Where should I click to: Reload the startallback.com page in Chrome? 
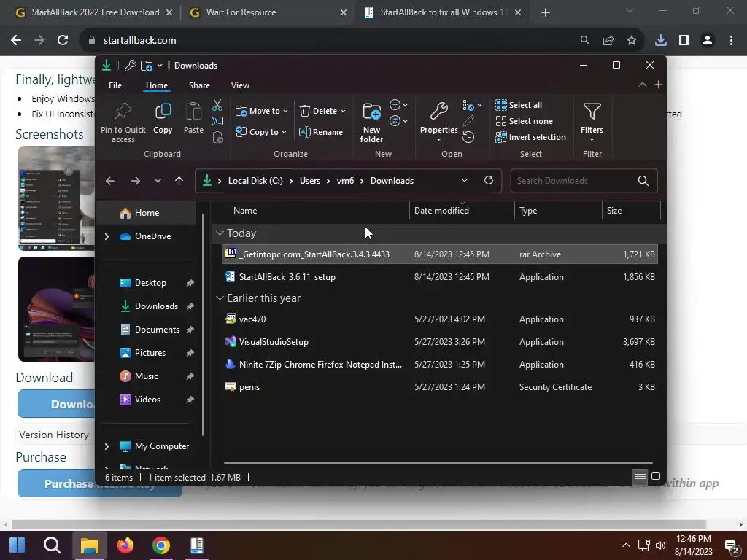[63, 41]
